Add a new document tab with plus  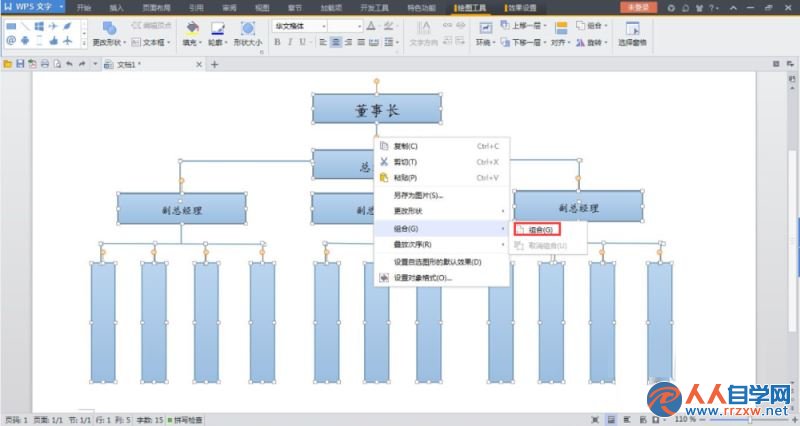[x=215, y=65]
